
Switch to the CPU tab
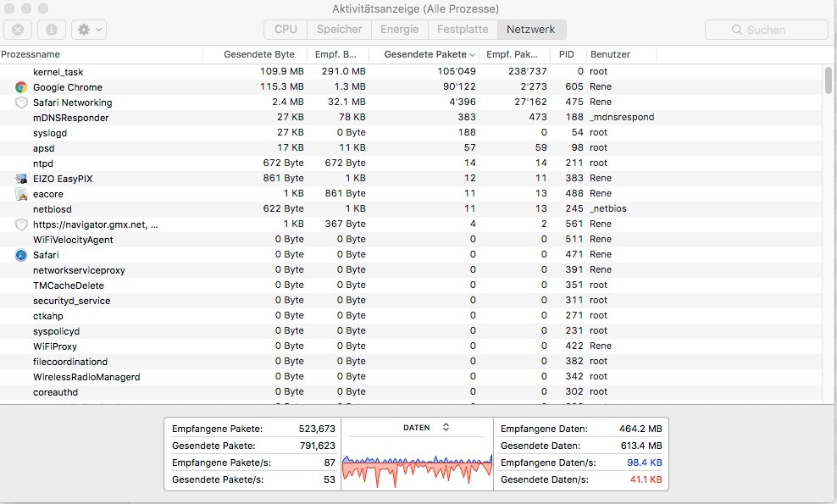click(x=285, y=30)
